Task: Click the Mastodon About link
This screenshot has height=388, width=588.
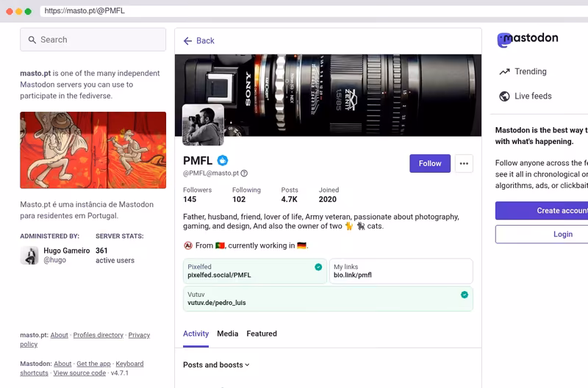Action: click(62, 364)
